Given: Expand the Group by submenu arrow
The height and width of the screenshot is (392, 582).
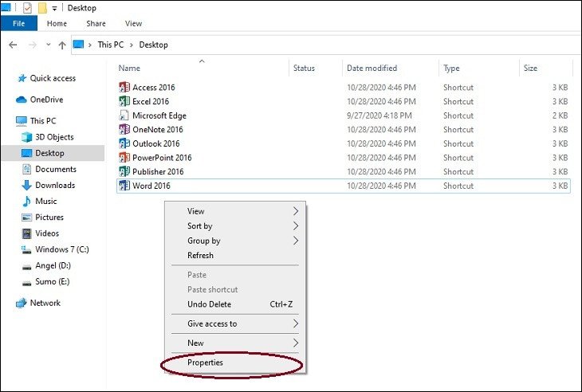Looking at the screenshot, I should coord(296,241).
